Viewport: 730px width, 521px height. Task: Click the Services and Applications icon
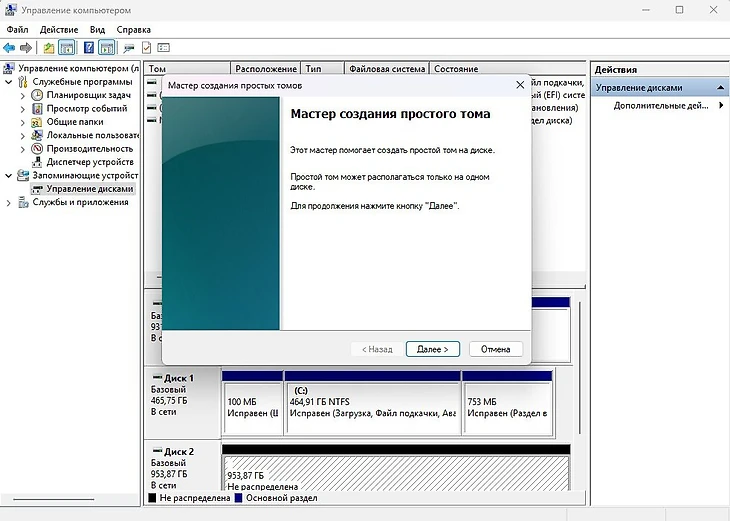tap(23, 202)
